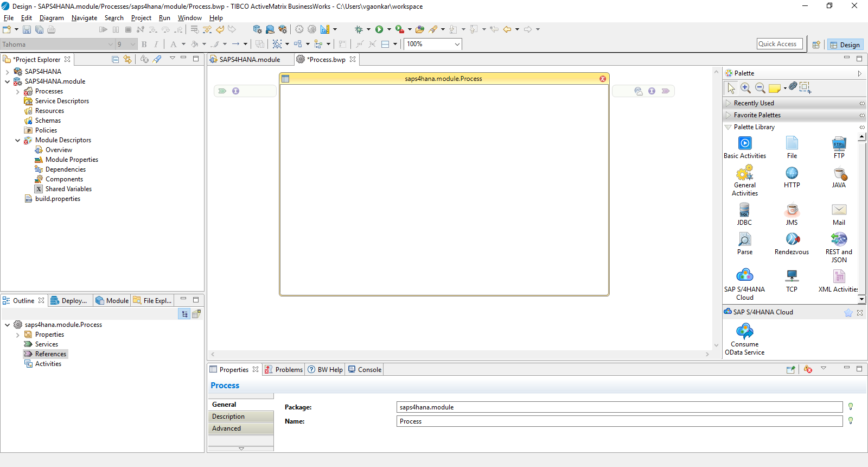Click the process Name input field

[x=619, y=421]
